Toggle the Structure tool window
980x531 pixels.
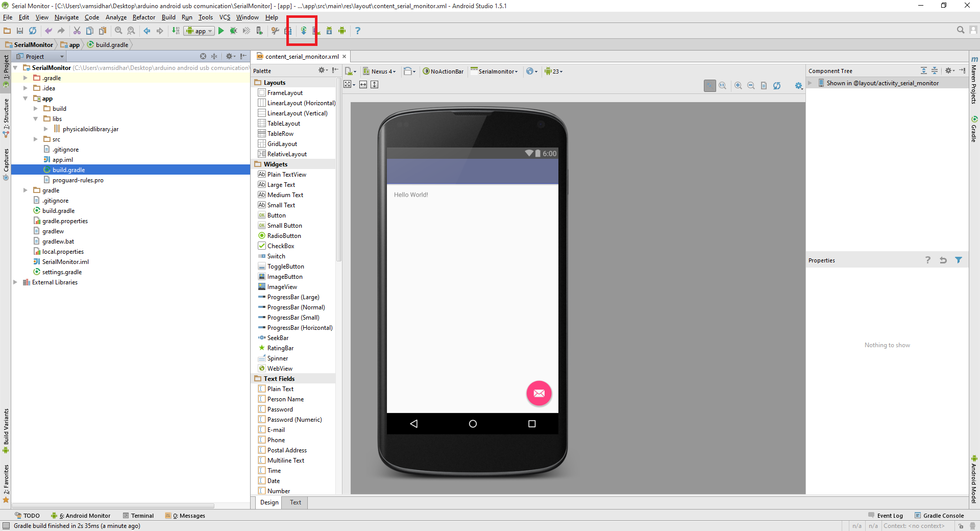click(6, 118)
